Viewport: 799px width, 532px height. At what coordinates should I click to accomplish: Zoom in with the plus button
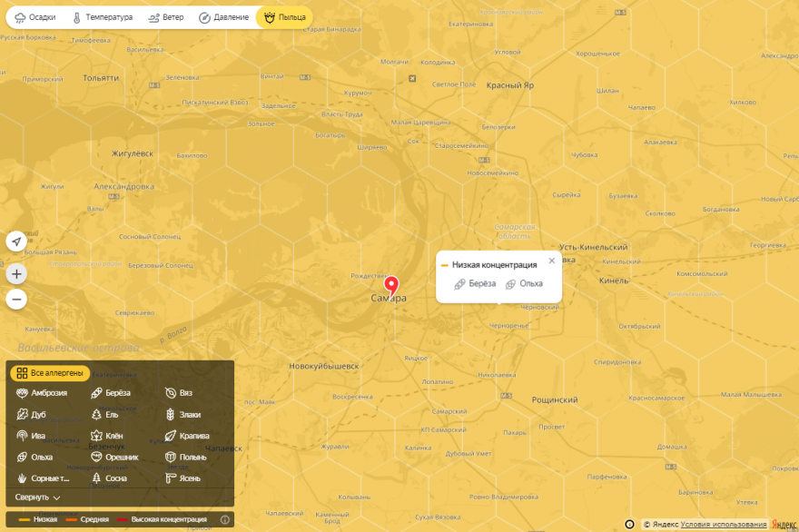(x=16, y=273)
